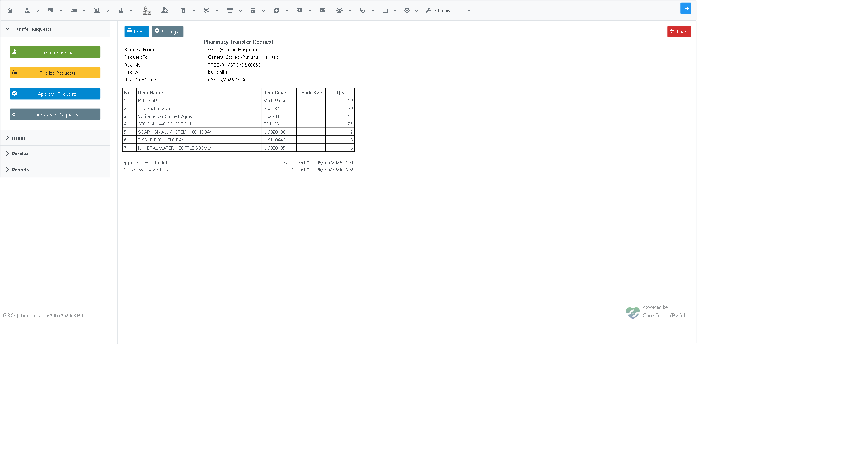Screen dimensions: 868x465
Task: Click item code MS020108
Action: [274, 132]
